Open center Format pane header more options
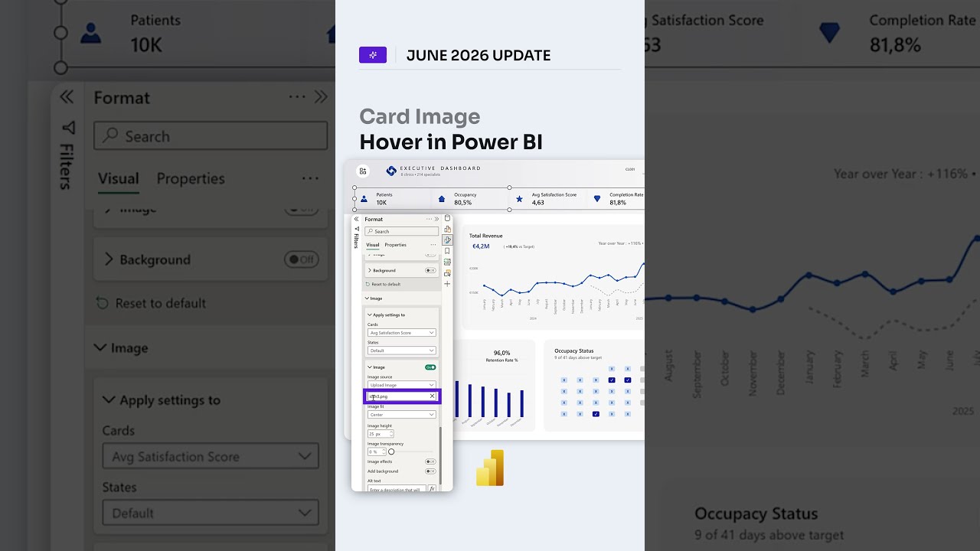This screenshot has width=980, height=551. pos(430,220)
